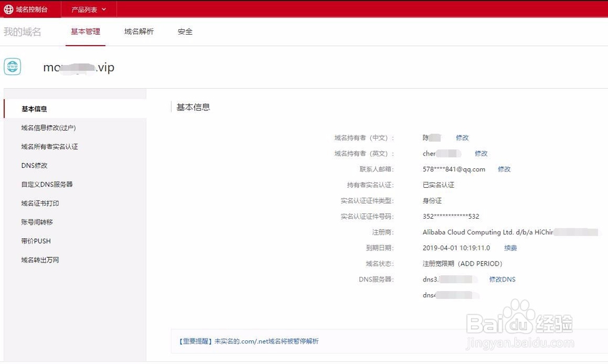Click 续费 to renew the domain
This screenshot has height=364, width=608.
point(510,248)
